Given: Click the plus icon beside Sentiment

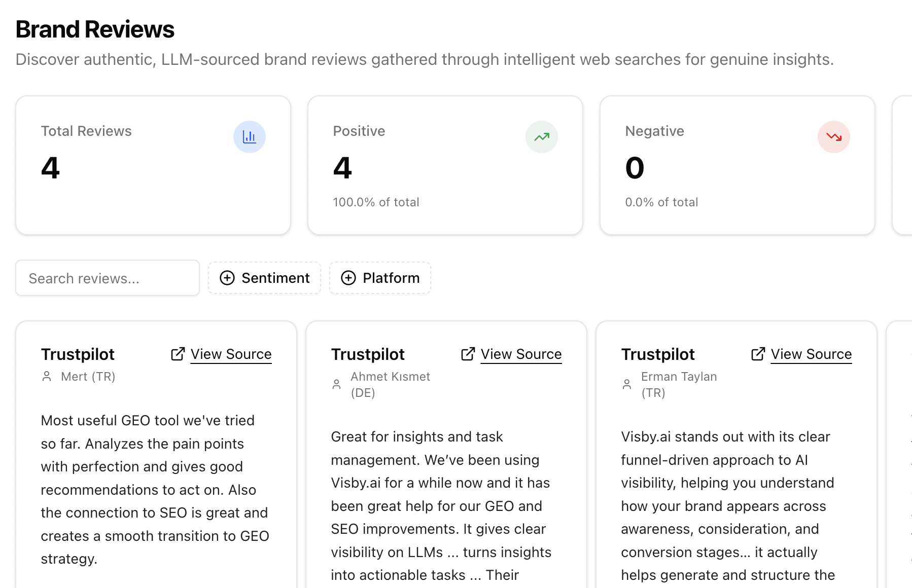Looking at the screenshot, I should [x=227, y=278].
